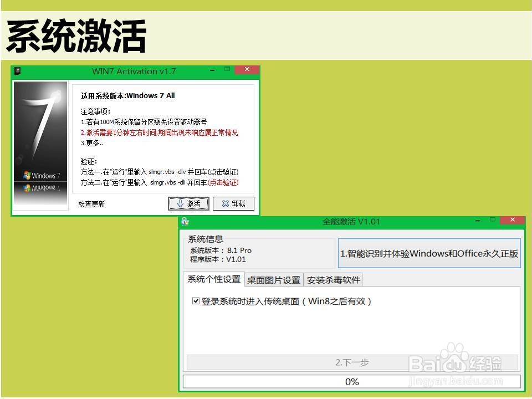This screenshot has width=532, height=399.
Task: Close the 全能激活 V1.01 window
Action: click(x=513, y=220)
